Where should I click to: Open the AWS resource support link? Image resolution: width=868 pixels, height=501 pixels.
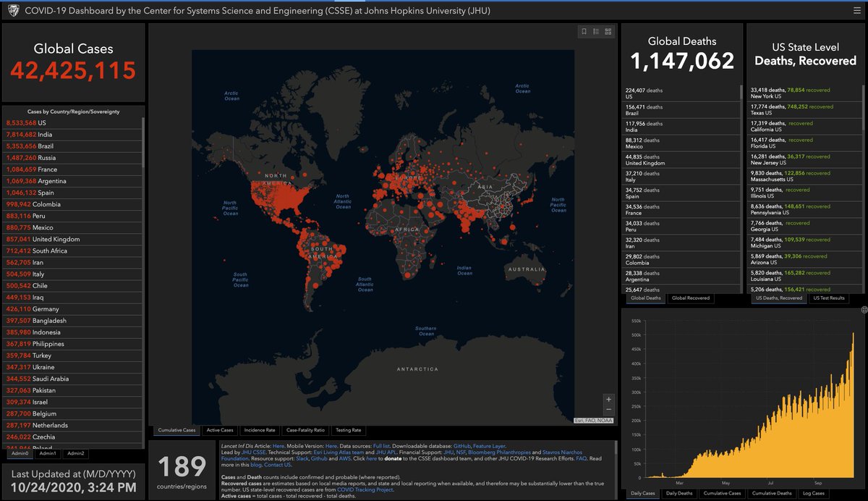[x=344, y=458]
